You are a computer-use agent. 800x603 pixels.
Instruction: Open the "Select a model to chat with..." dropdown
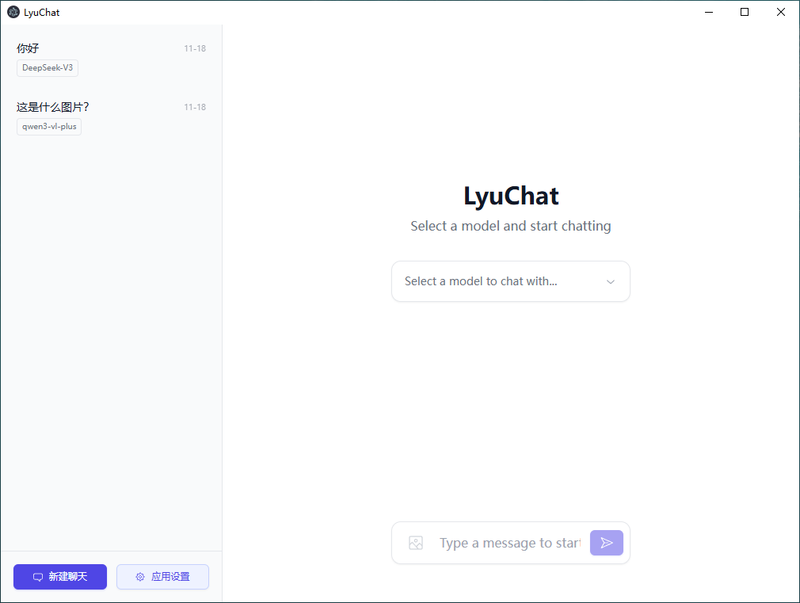point(510,282)
